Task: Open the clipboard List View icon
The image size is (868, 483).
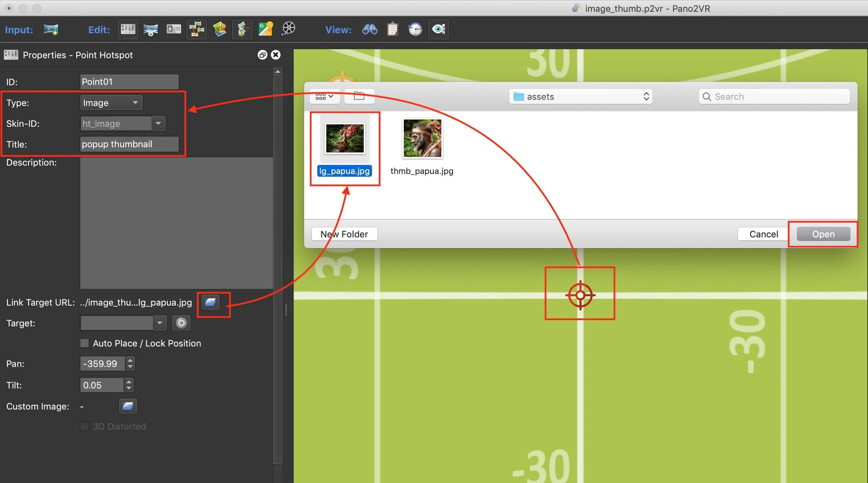Action: tap(392, 30)
